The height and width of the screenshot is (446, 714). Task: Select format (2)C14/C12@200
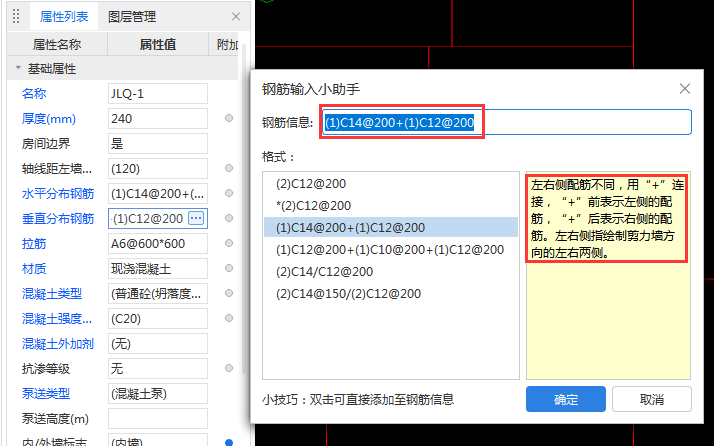coord(391,272)
